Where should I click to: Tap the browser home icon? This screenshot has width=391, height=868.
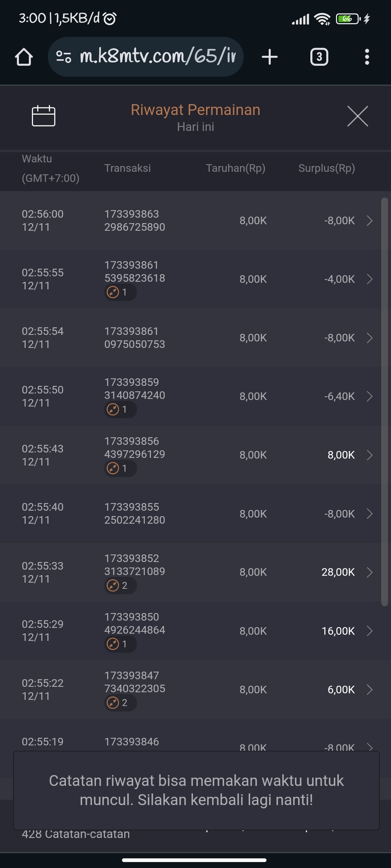(24, 57)
